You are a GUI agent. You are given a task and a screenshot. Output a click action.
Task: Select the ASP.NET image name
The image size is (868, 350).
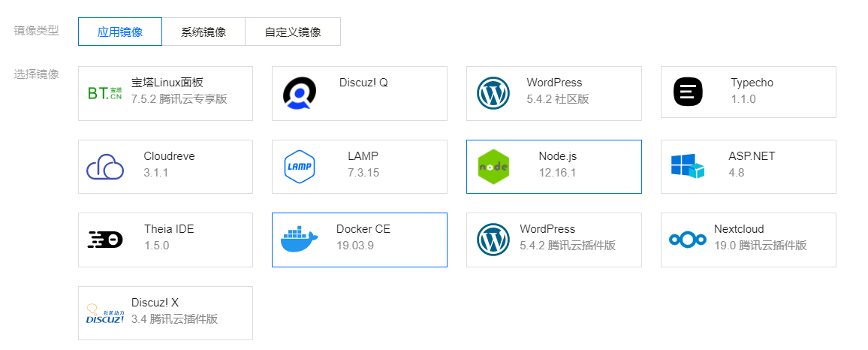(752, 156)
